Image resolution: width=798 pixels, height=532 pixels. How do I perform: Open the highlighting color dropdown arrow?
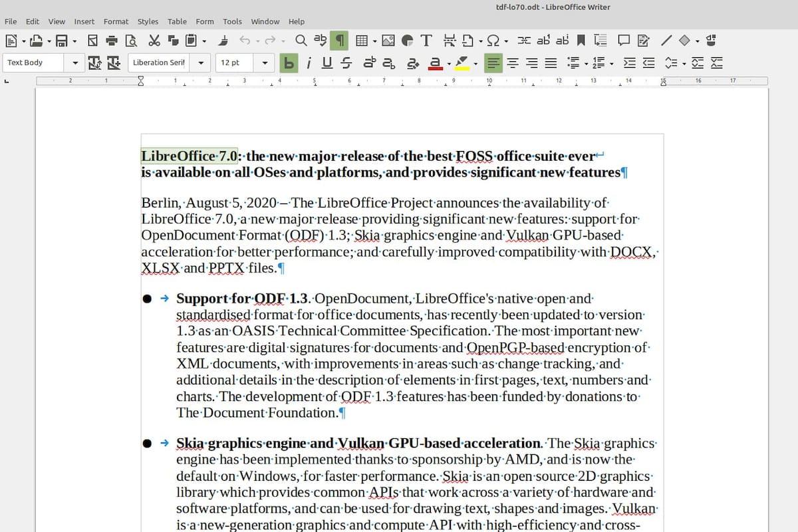tap(475, 63)
